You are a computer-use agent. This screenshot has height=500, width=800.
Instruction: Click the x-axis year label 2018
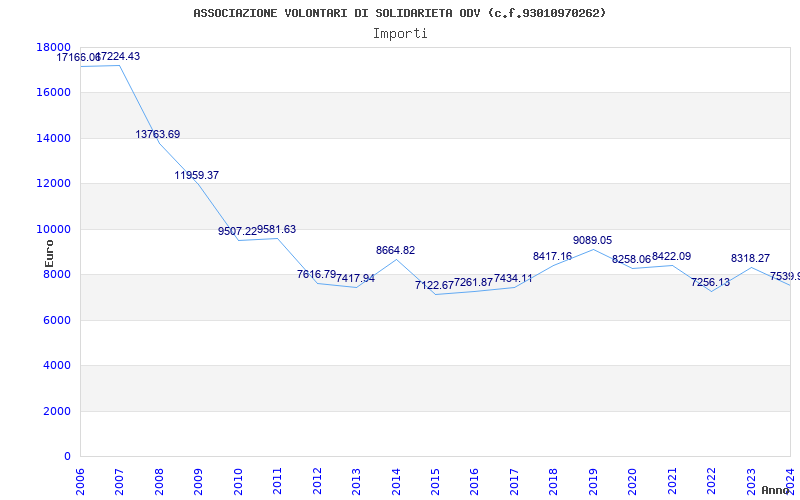coord(554,481)
